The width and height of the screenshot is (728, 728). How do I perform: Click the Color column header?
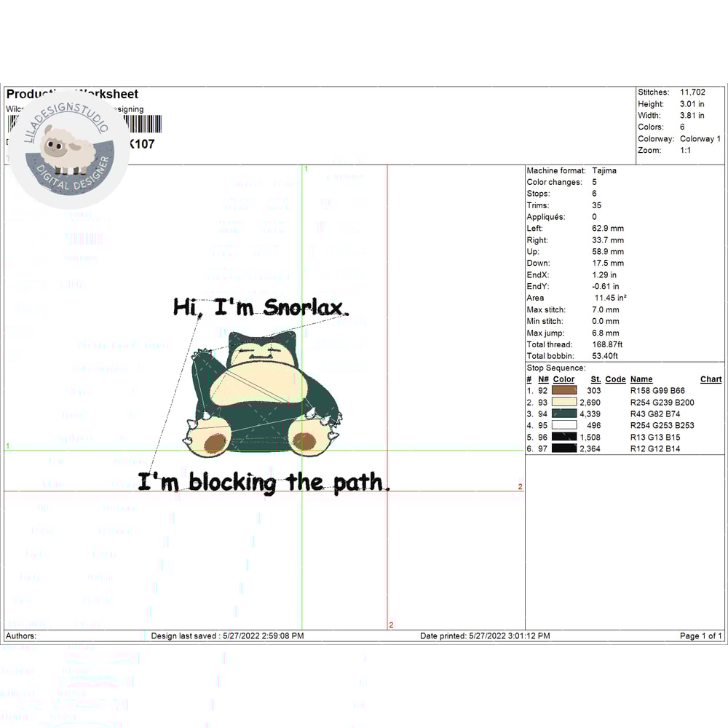pos(563,379)
